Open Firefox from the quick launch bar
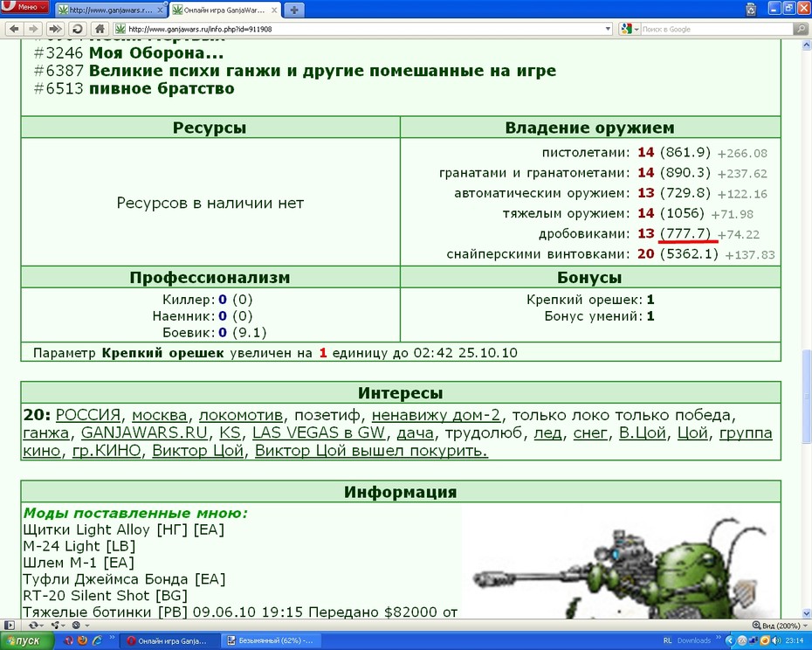The width and height of the screenshot is (812, 650). pyautogui.click(x=82, y=640)
